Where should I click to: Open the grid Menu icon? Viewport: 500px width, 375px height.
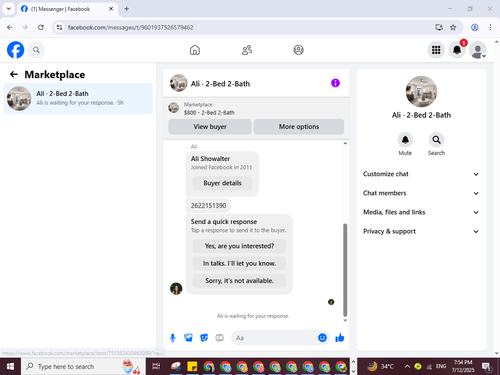(x=436, y=50)
